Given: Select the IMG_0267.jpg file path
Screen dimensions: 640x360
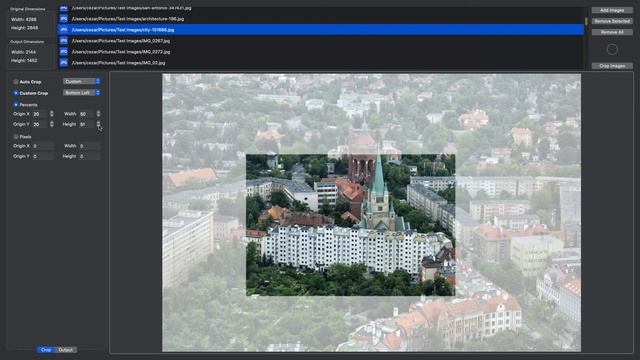Looking at the screenshot, I should [121, 41].
